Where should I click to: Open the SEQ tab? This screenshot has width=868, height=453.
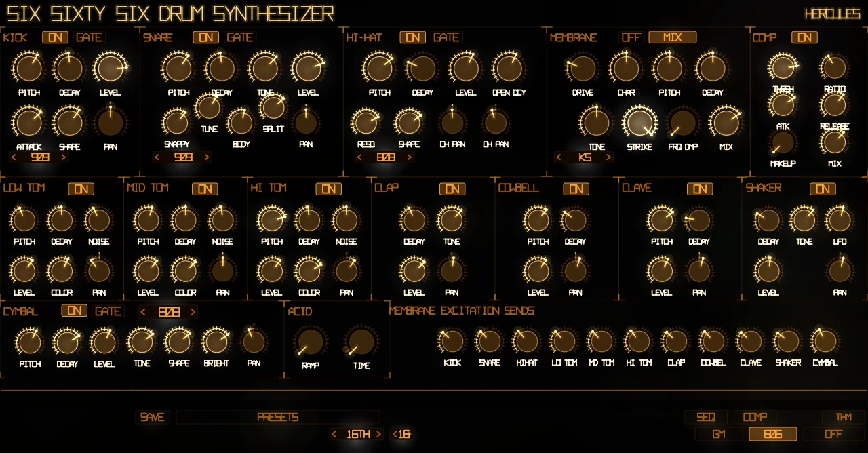(x=706, y=417)
